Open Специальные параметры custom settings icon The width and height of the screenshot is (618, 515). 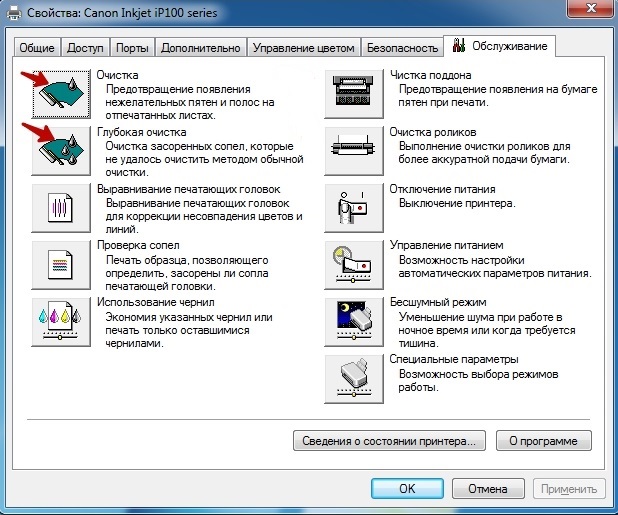(354, 378)
